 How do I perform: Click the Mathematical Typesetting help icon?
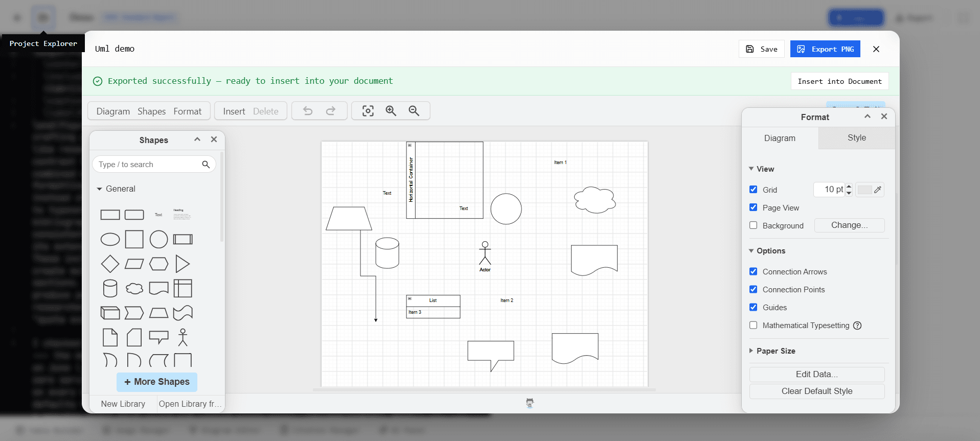[x=858, y=326]
